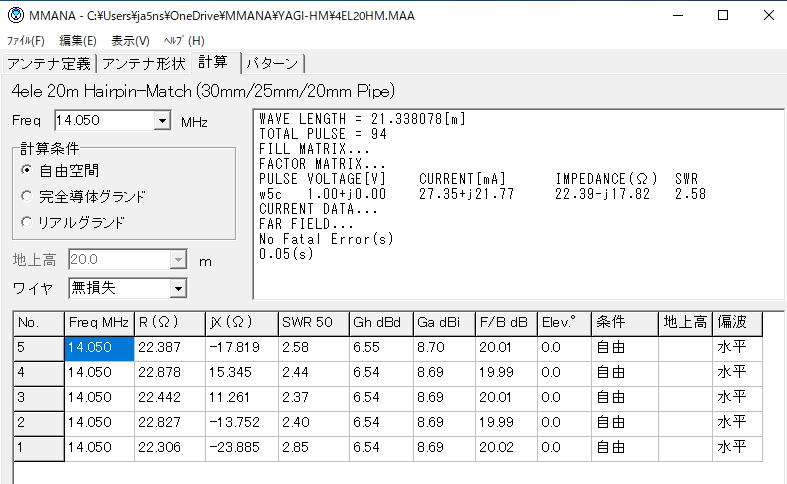Select the 自由空間 radio button
This screenshot has height=484, width=787.
point(27,171)
